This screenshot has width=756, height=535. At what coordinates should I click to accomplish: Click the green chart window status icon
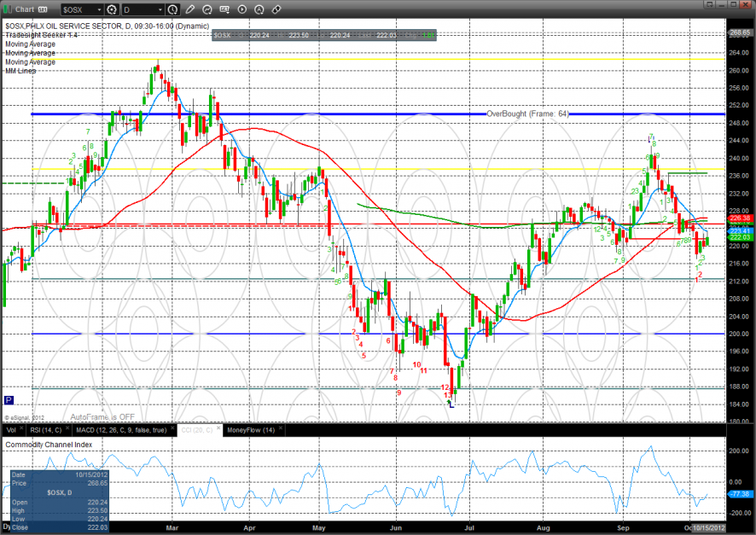pos(7,9)
